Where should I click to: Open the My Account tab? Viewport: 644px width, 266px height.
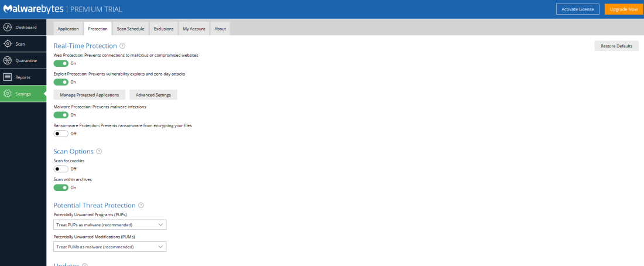(x=194, y=29)
